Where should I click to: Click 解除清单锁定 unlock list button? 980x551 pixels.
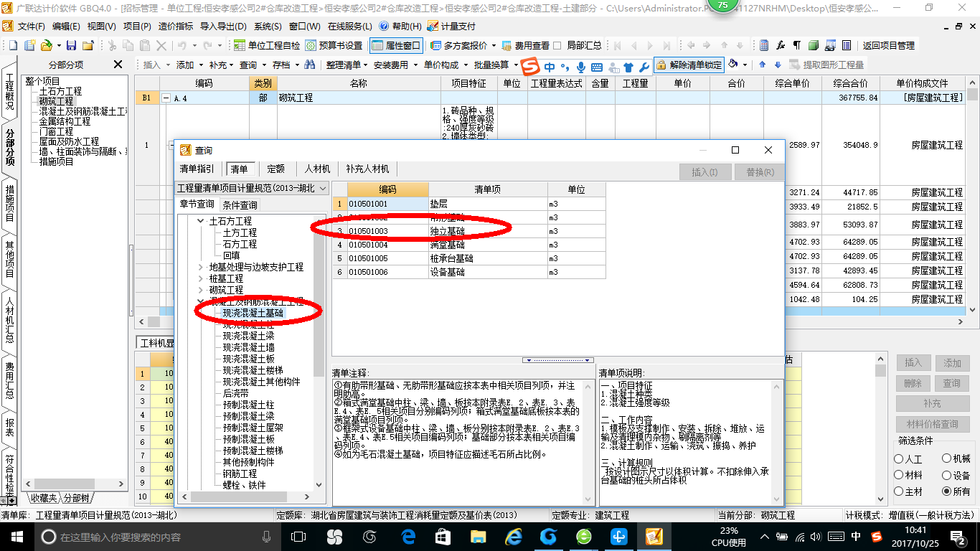point(688,65)
